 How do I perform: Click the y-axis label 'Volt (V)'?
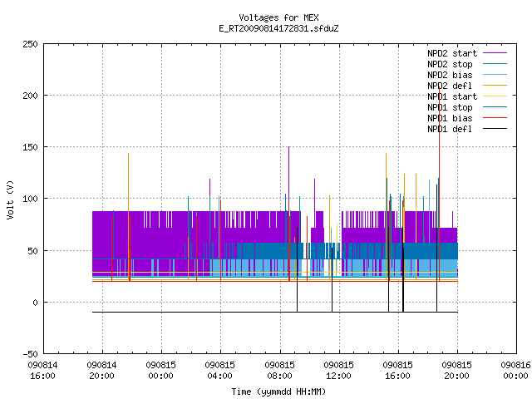[x=11, y=199]
